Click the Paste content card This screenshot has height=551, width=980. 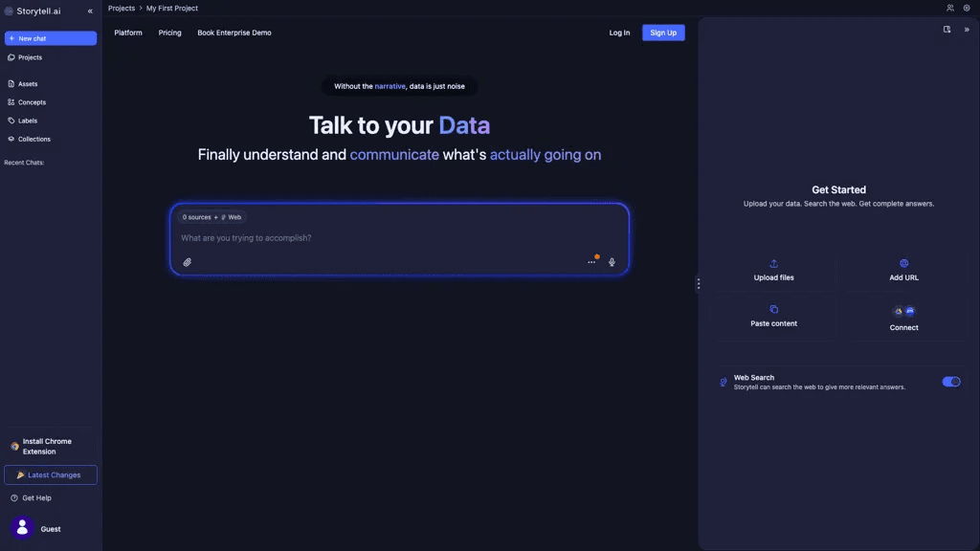pyautogui.click(x=773, y=317)
